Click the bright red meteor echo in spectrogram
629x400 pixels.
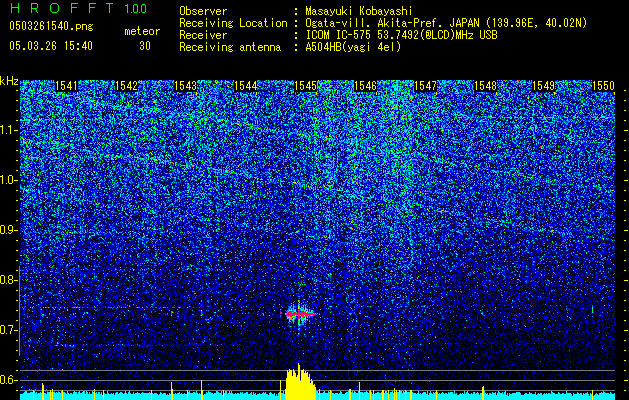click(300, 314)
